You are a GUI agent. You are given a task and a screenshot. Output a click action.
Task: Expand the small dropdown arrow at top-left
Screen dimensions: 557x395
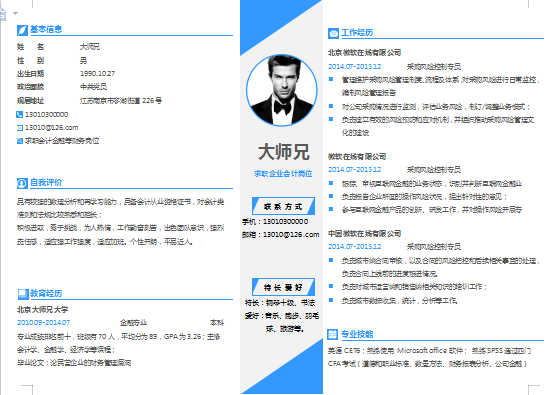coord(15,13)
